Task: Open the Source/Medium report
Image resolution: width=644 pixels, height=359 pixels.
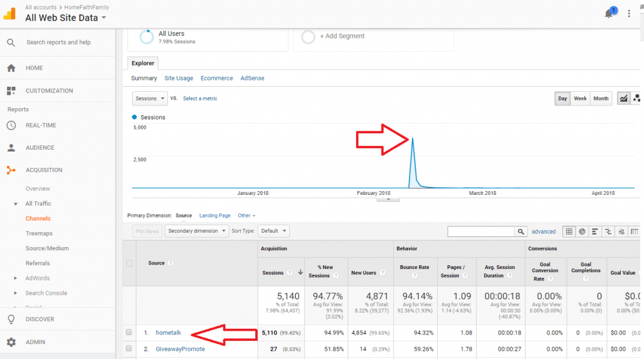Action: 47,248
